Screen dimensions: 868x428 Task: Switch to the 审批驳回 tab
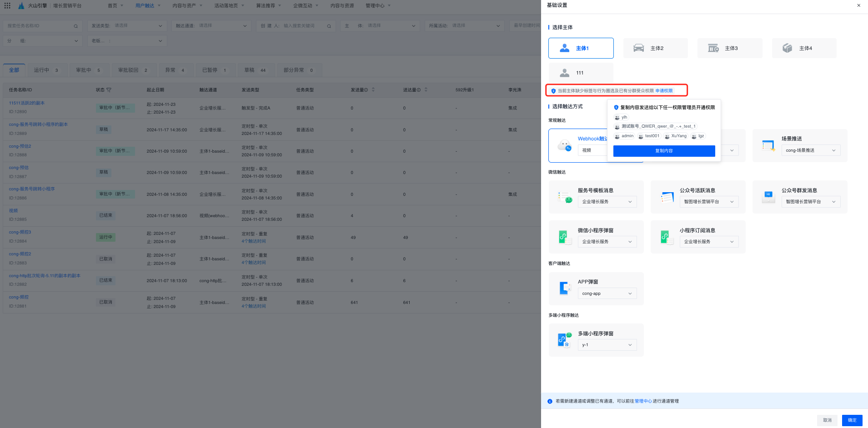click(134, 70)
